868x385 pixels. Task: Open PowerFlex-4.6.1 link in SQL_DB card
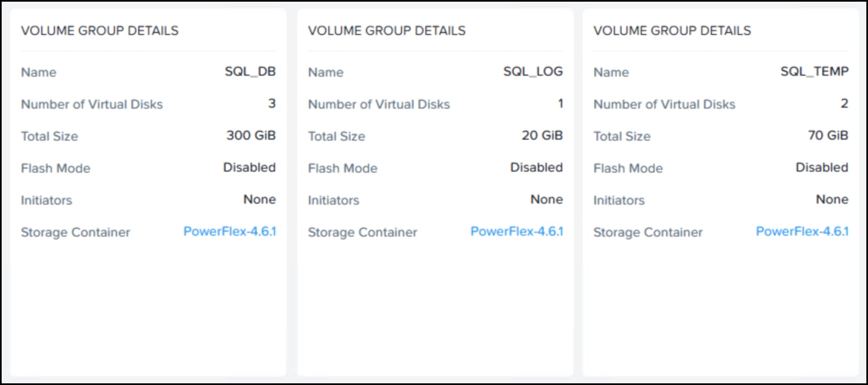pos(229,232)
